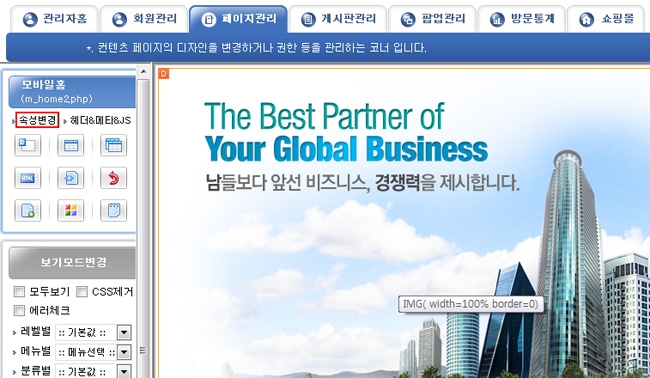Image resolution: width=650 pixels, height=378 pixels.
Task: Check the CSS제거 checkbox
Action: [x=82, y=292]
